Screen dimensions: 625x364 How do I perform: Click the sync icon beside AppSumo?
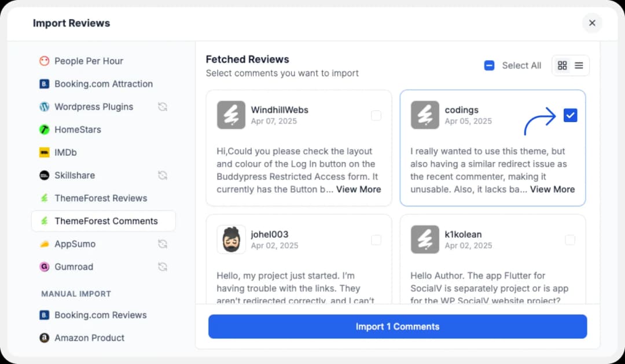162,244
